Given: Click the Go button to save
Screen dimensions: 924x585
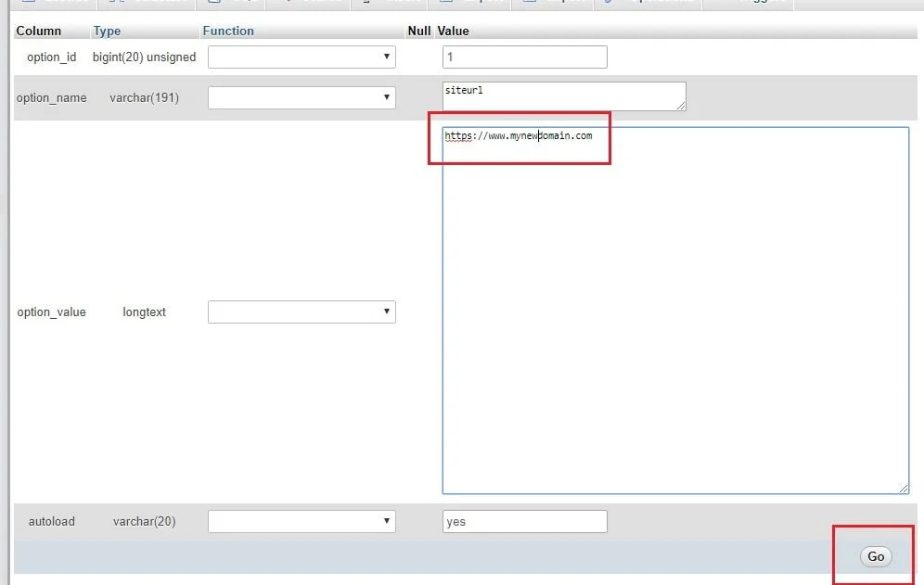Looking at the screenshot, I should (x=876, y=556).
